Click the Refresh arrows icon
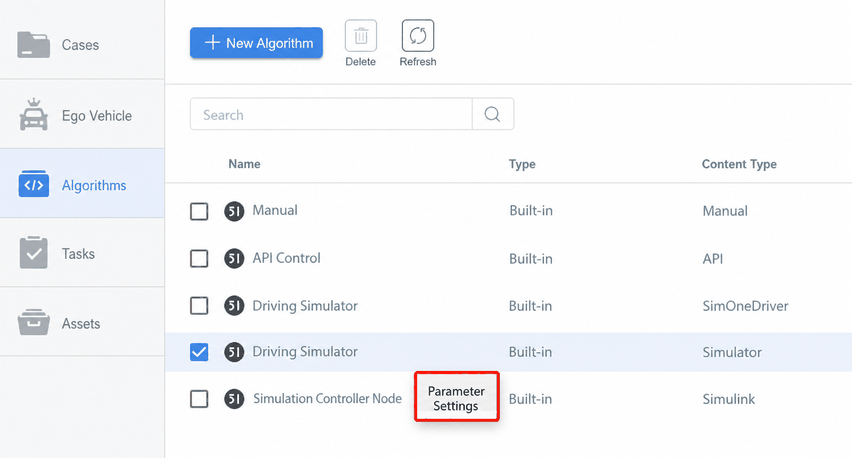This screenshot has height=458, width=852. click(418, 36)
